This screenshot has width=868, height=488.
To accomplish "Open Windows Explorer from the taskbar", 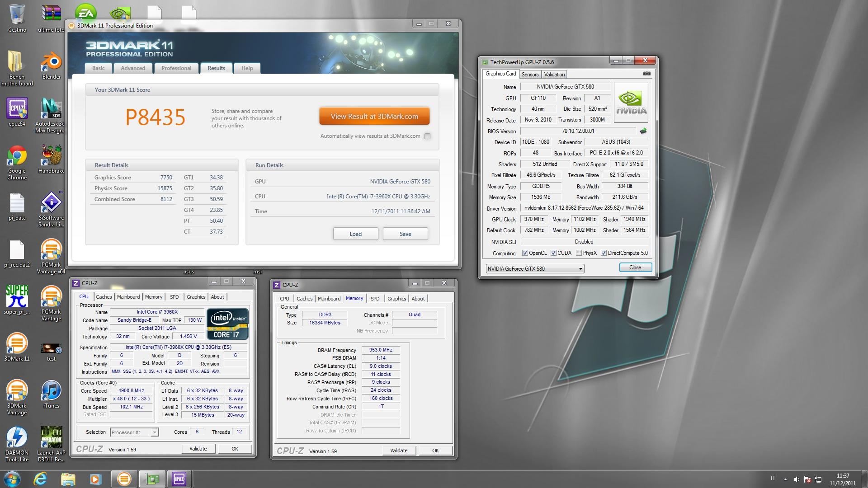I will click(x=68, y=479).
